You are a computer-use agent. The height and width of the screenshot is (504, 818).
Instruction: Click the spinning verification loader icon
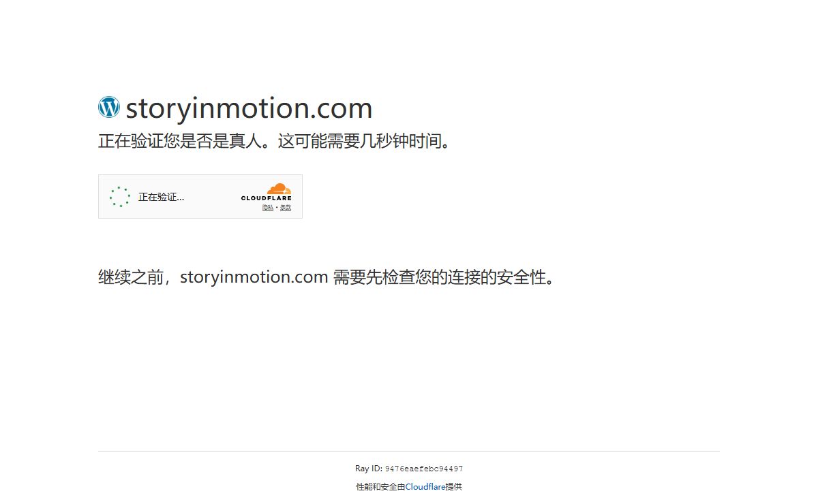(x=120, y=197)
